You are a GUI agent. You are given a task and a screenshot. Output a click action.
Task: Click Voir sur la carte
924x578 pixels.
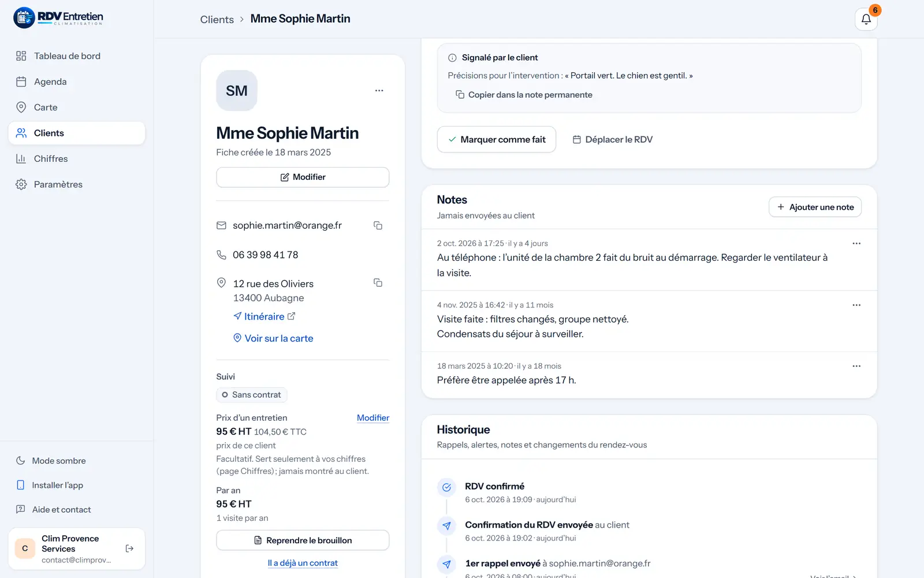(x=273, y=338)
